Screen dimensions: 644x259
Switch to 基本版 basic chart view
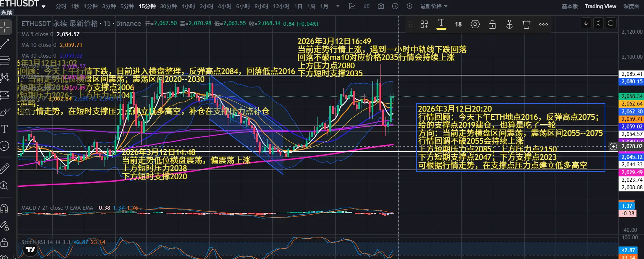pyautogui.click(x=570, y=6)
